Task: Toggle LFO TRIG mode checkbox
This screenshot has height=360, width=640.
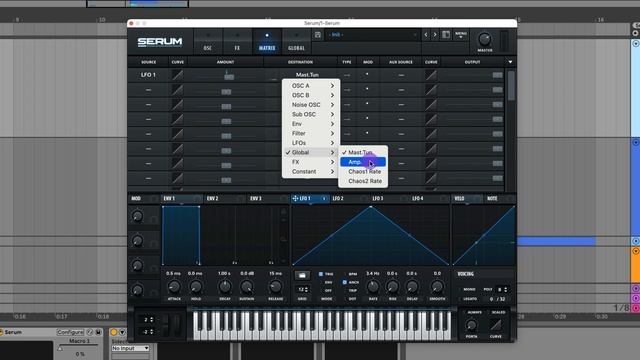Action: coord(321,274)
